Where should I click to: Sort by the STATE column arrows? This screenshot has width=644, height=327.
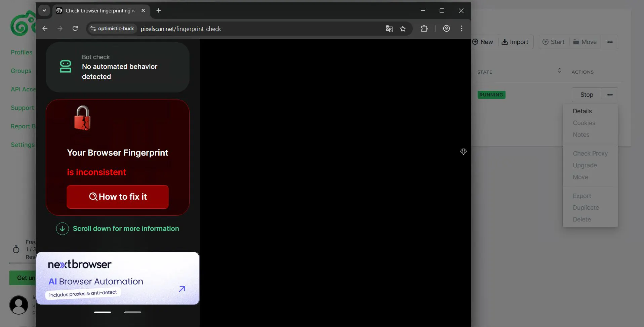pos(559,71)
